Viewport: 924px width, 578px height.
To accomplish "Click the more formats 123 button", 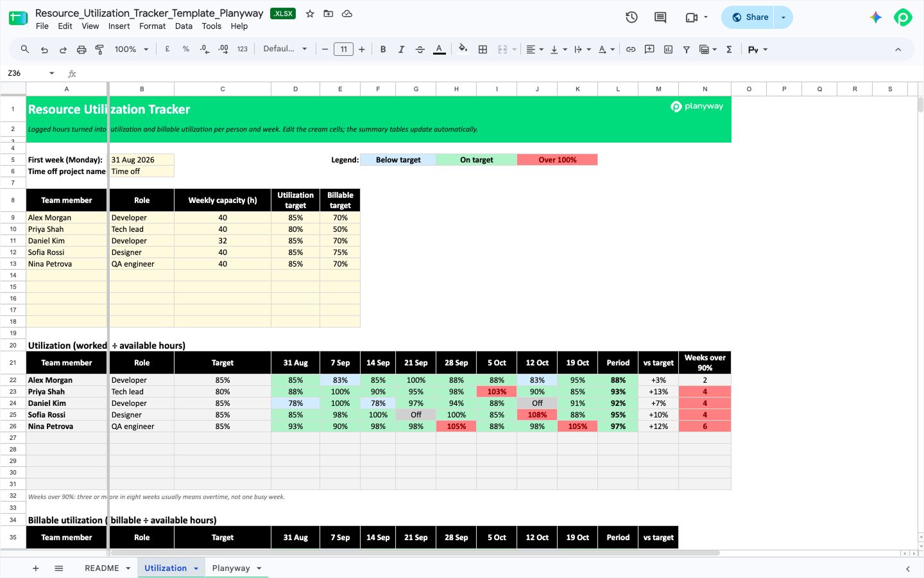I will pyautogui.click(x=242, y=49).
